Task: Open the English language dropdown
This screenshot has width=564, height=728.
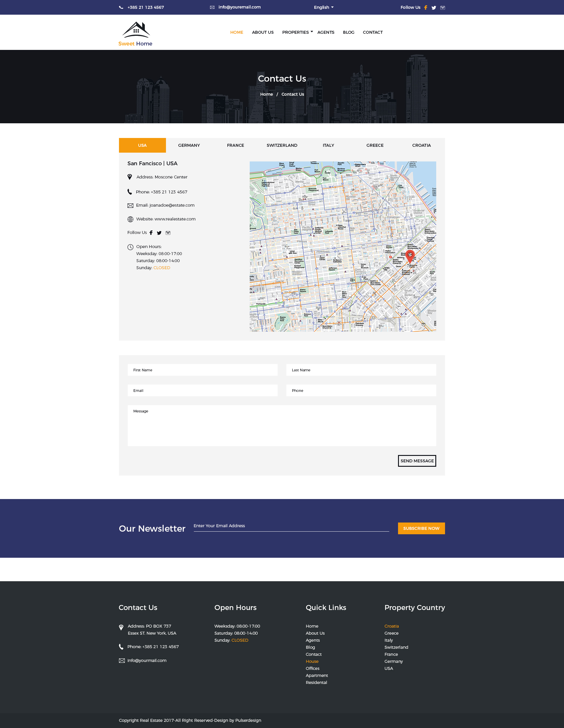Action: [x=323, y=7]
